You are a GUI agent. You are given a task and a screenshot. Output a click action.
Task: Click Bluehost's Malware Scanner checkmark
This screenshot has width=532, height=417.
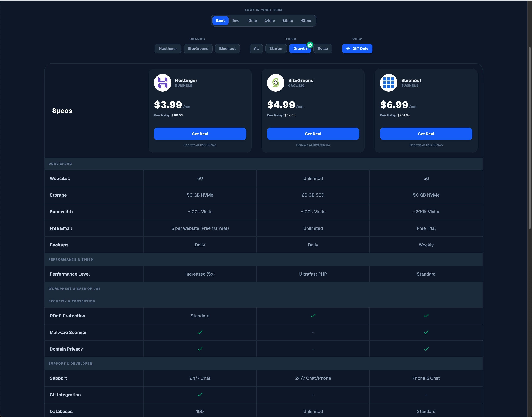(426, 332)
